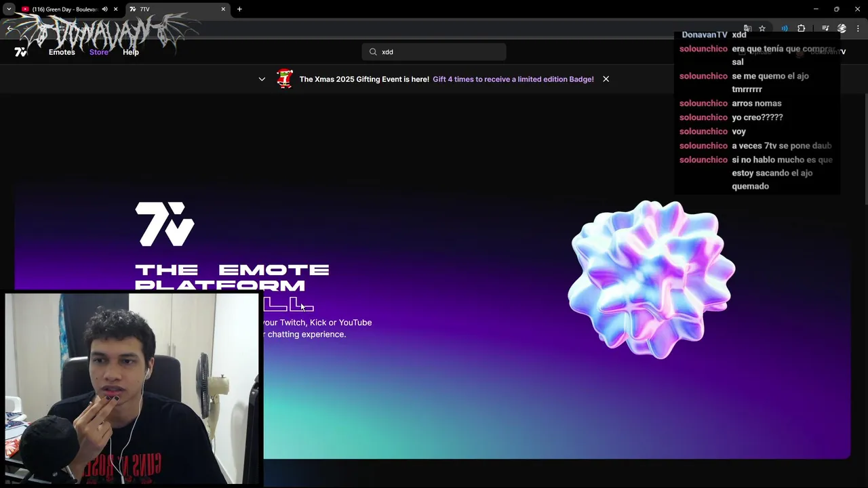Close the Green Day YouTube tab
Image resolution: width=868 pixels, height=488 pixels.
(x=115, y=9)
